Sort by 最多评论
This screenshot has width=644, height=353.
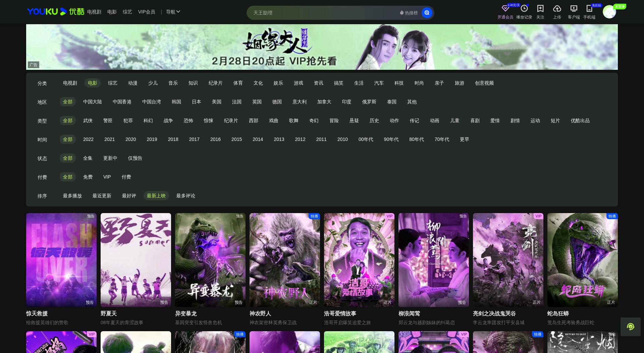tap(185, 196)
